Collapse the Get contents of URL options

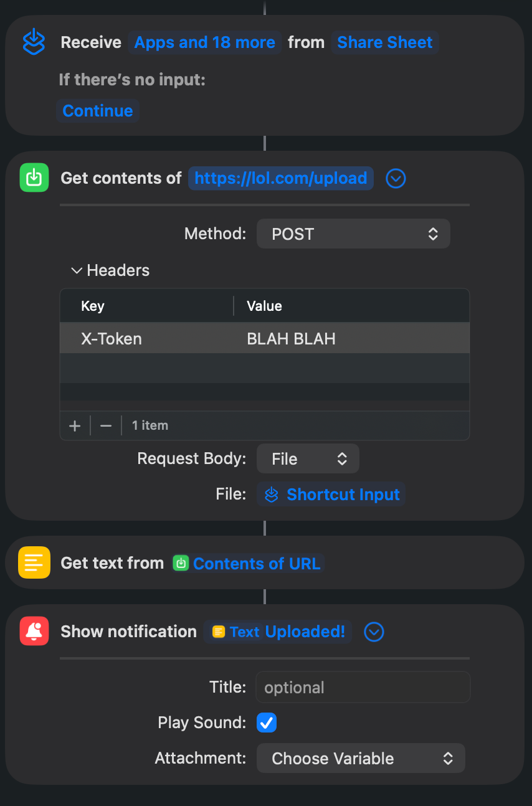click(396, 179)
